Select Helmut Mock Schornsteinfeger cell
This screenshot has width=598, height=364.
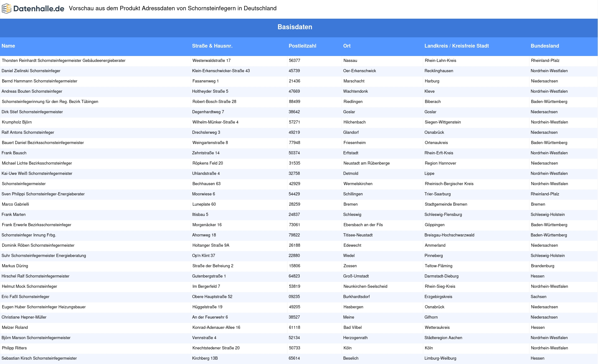(29, 287)
